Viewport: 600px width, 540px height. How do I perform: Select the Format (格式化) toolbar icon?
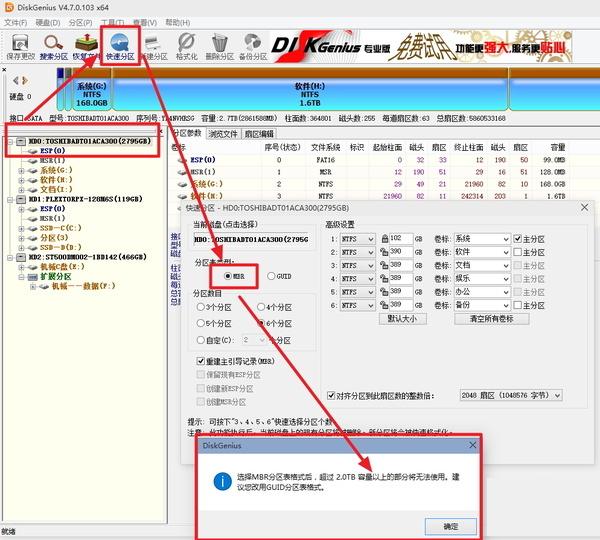coord(187,47)
